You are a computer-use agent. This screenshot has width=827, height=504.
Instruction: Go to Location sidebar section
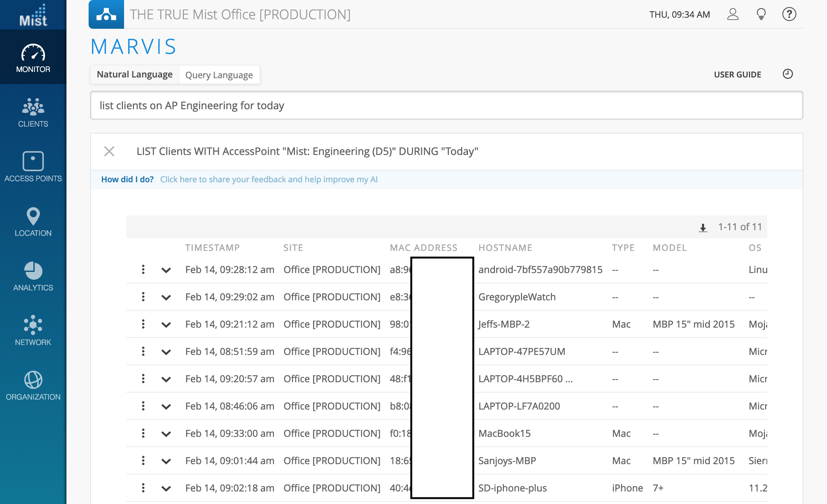pos(33,221)
